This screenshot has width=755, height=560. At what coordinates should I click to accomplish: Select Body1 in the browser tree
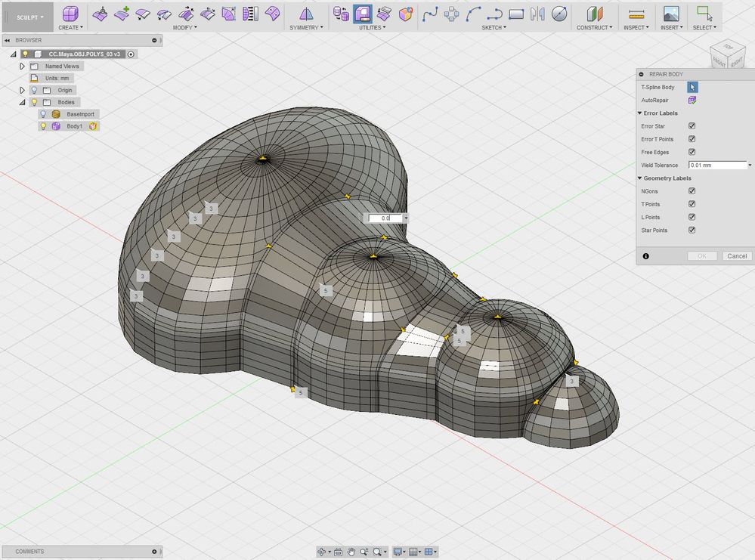(x=74, y=126)
